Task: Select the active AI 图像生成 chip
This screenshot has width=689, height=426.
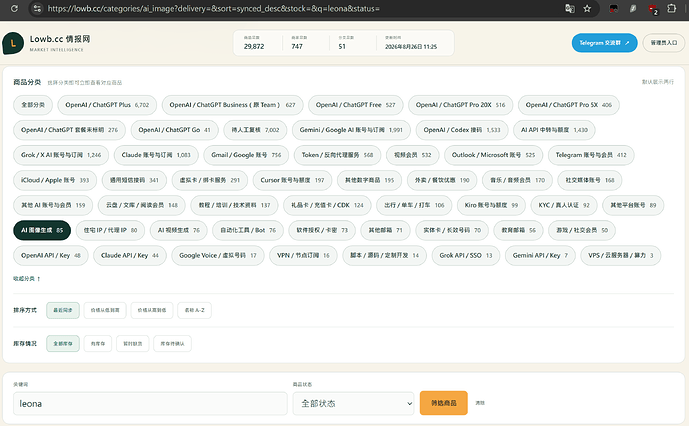Action: pyautogui.click(x=42, y=230)
